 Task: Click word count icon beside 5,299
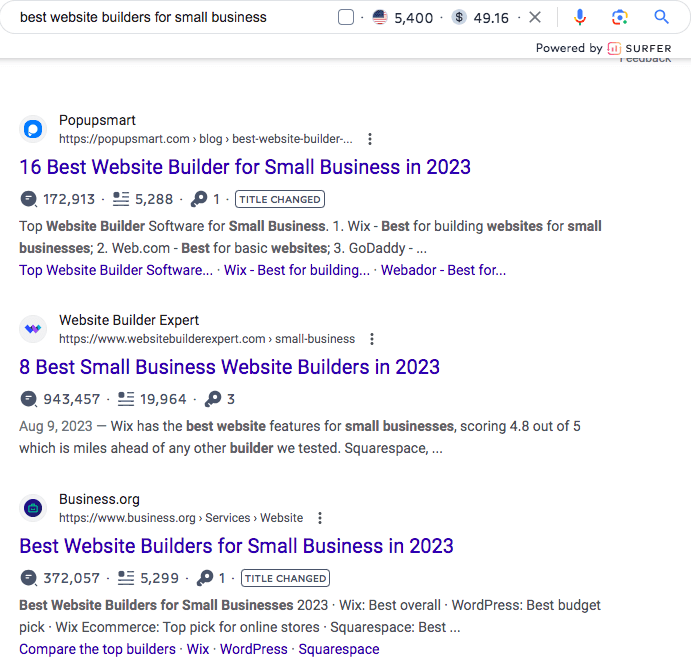[126, 578]
